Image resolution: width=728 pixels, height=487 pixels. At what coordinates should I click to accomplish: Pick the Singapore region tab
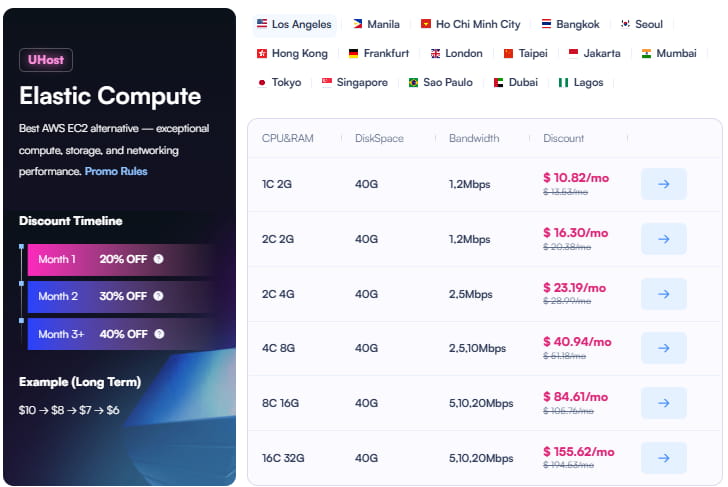354,82
